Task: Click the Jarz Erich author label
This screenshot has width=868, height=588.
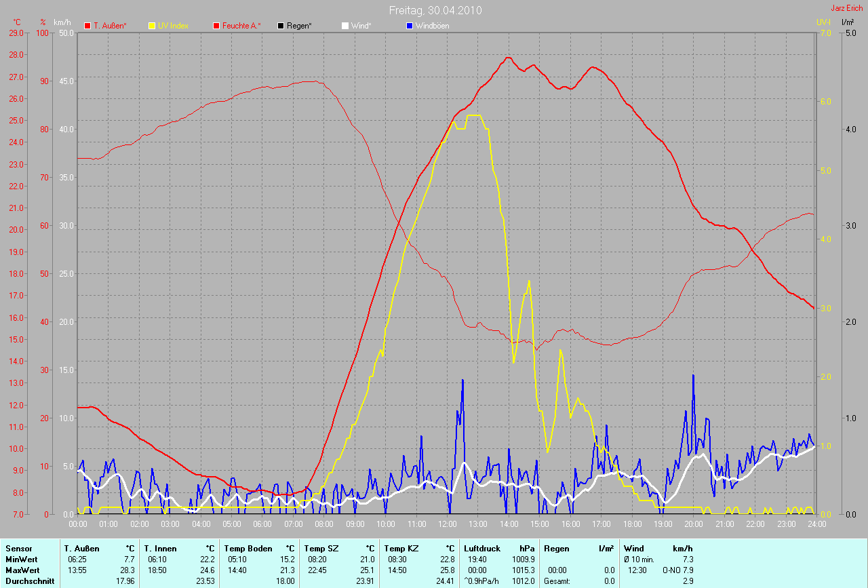Action: coord(847,8)
